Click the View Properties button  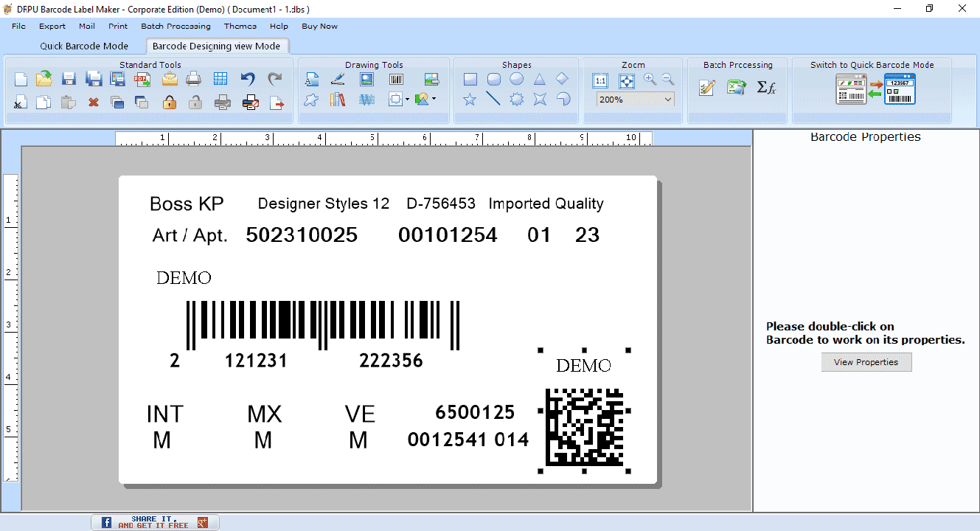pos(866,361)
